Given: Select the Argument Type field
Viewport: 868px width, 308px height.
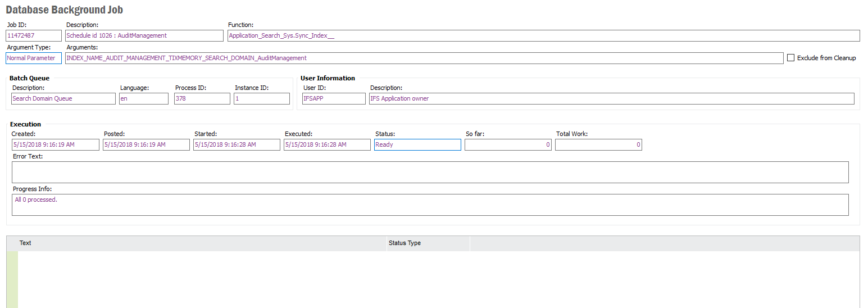Looking at the screenshot, I should coord(34,58).
